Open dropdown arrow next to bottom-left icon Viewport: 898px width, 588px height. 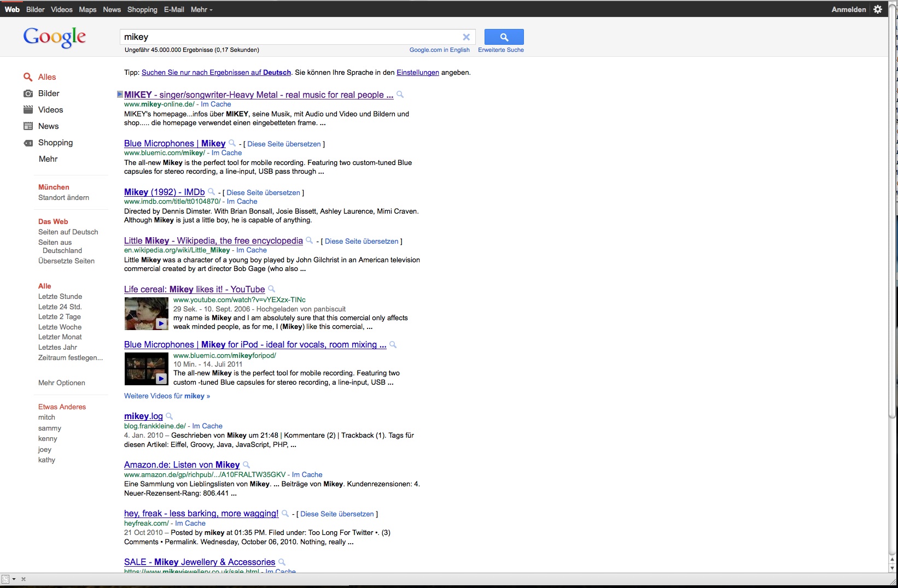point(14,579)
